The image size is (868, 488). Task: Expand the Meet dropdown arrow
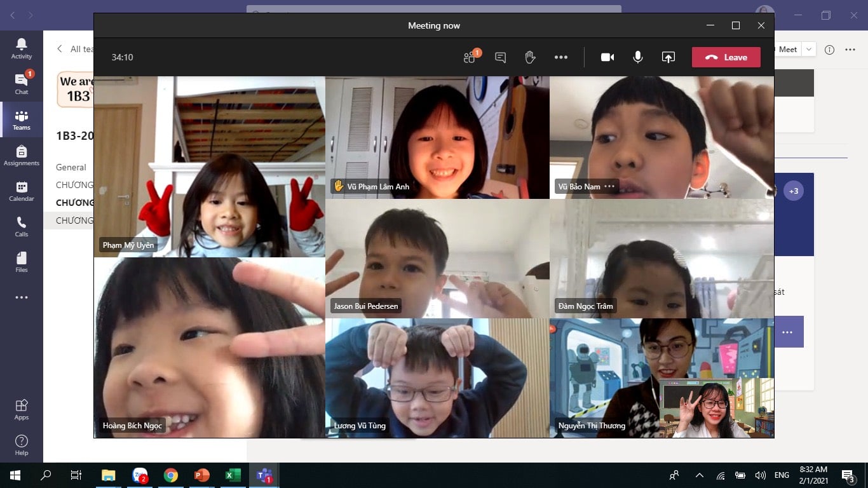click(x=809, y=50)
